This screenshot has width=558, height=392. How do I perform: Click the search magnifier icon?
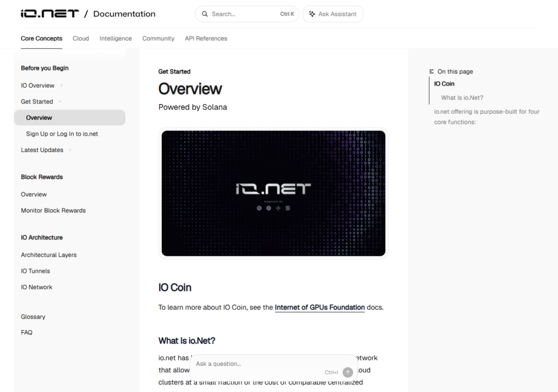(205, 14)
